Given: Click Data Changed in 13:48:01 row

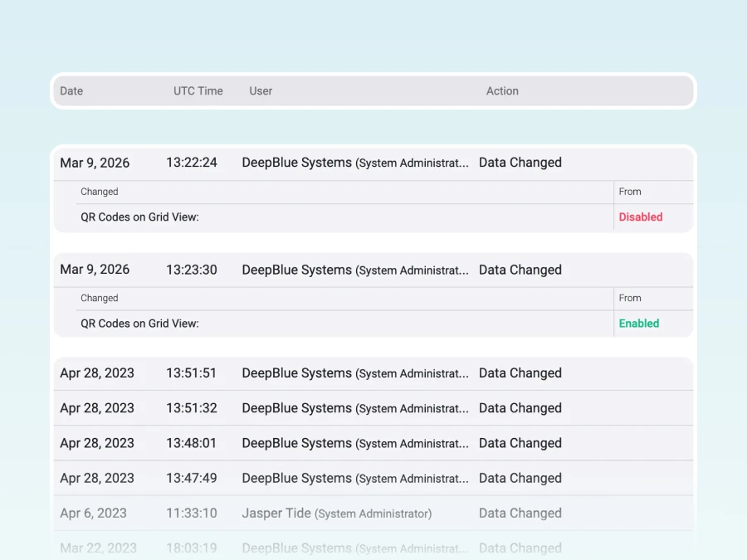Looking at the screenshot, I should (520, 443).
